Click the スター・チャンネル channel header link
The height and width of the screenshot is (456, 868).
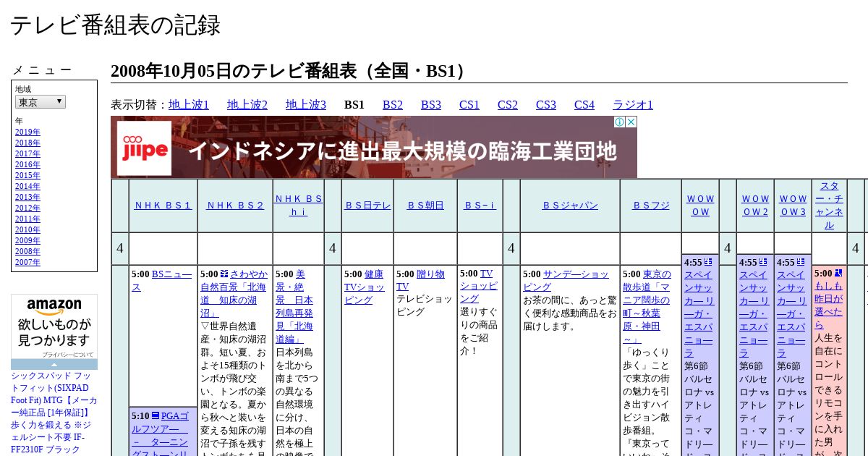pyautogui.click(x=829, y=206)
